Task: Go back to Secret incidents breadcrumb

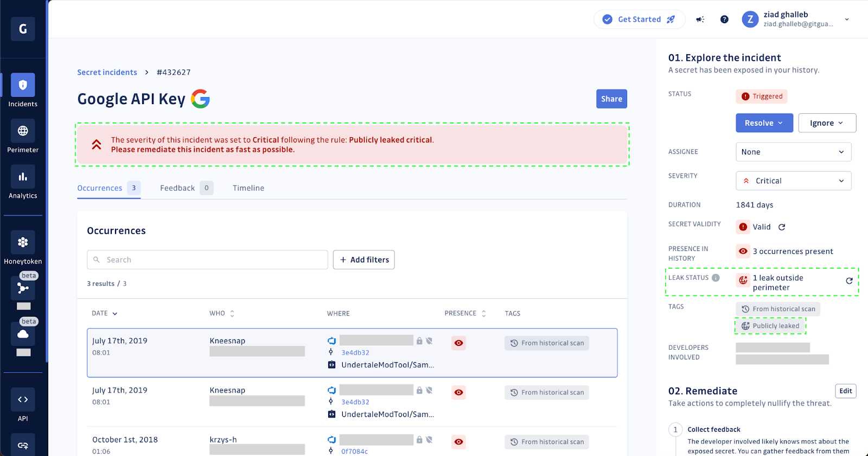Action: [107, 72]
